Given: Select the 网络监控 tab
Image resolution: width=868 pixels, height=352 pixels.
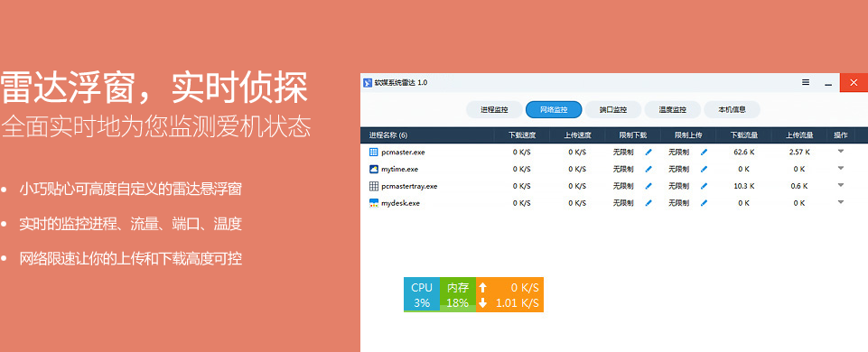Looking at the screenshot, I should pos(554,109).
